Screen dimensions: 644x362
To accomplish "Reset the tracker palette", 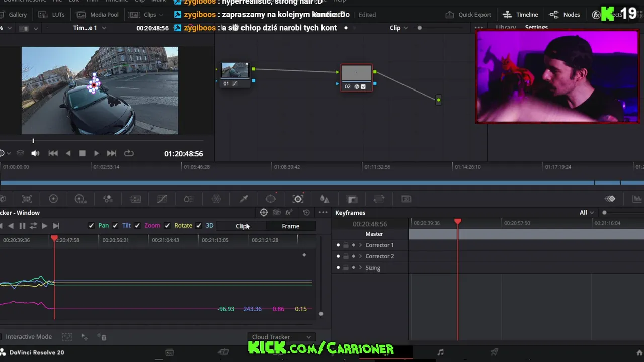I will pos(306,213).
